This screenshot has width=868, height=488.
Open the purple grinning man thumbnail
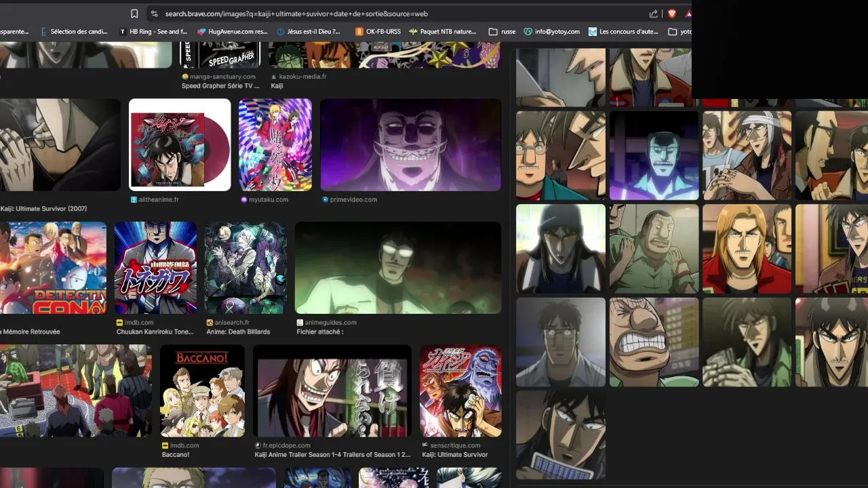pos(411,145)
